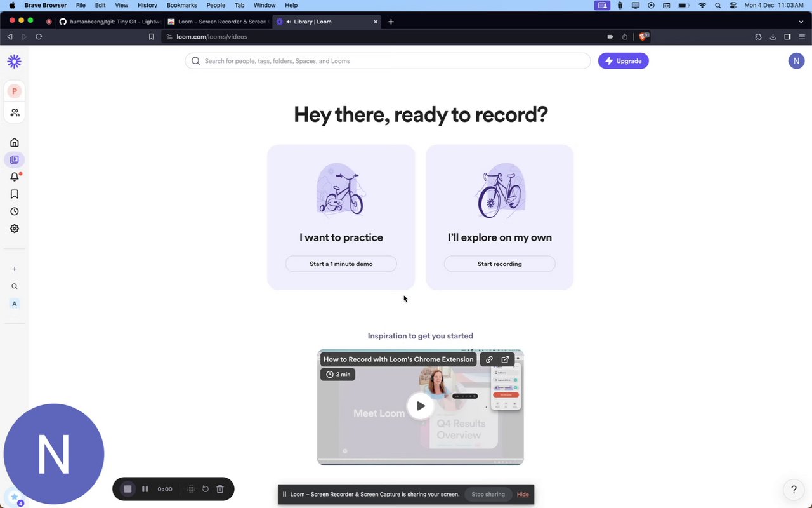This screenshot has height=508, width=812.
Task: Copy link icon on the inspiration video
Action: pyautogui.click(x=489, y=359)
